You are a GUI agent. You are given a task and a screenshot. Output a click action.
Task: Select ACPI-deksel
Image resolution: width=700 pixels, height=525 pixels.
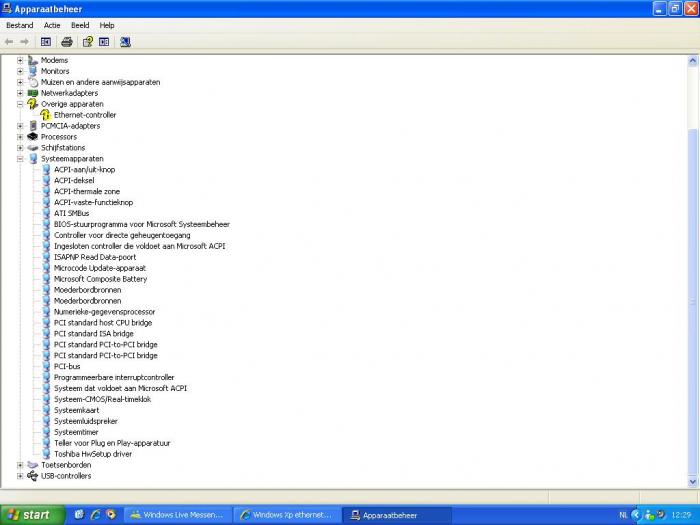(x=74, y=181)
